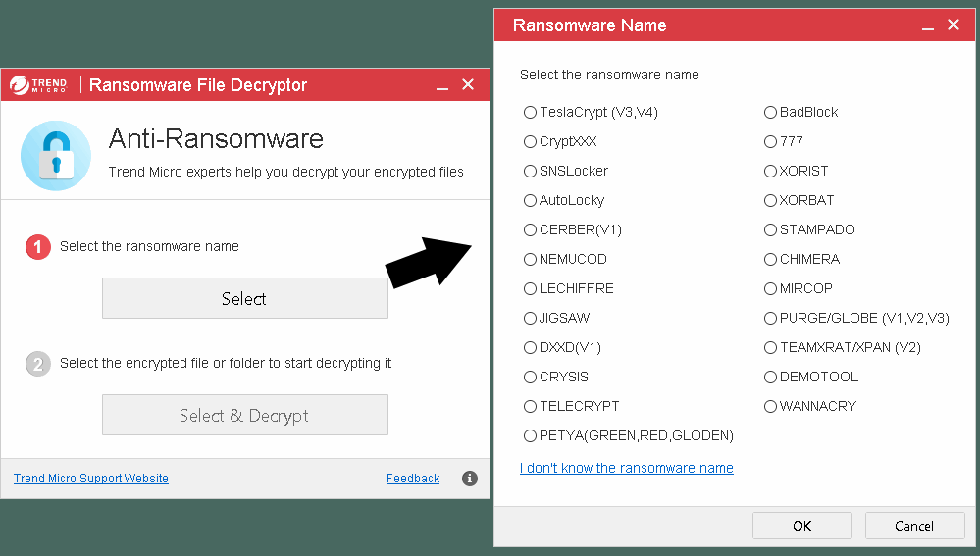Choose the NEMUCOD option

click(x=530, y=259)
